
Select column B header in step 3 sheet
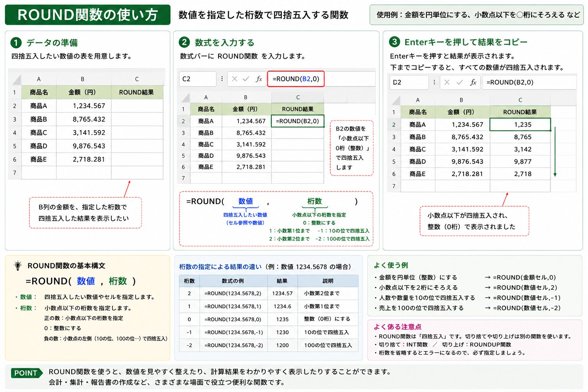pyautogui.click(x=461, y=100)
